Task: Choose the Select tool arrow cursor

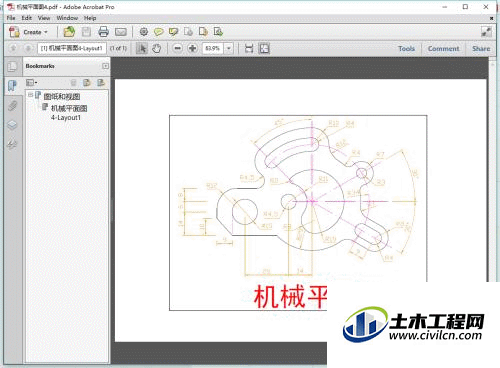Action: click(142, 49)
